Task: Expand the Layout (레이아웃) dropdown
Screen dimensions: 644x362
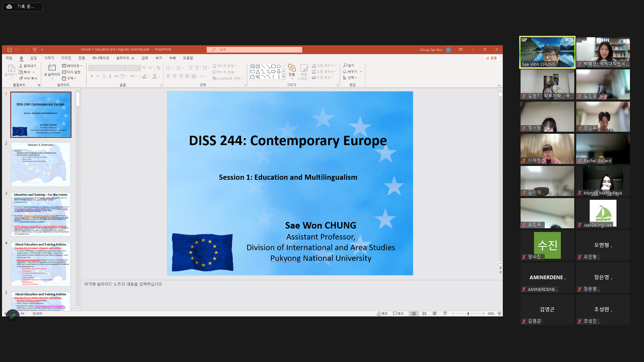Action: (72, 66)
